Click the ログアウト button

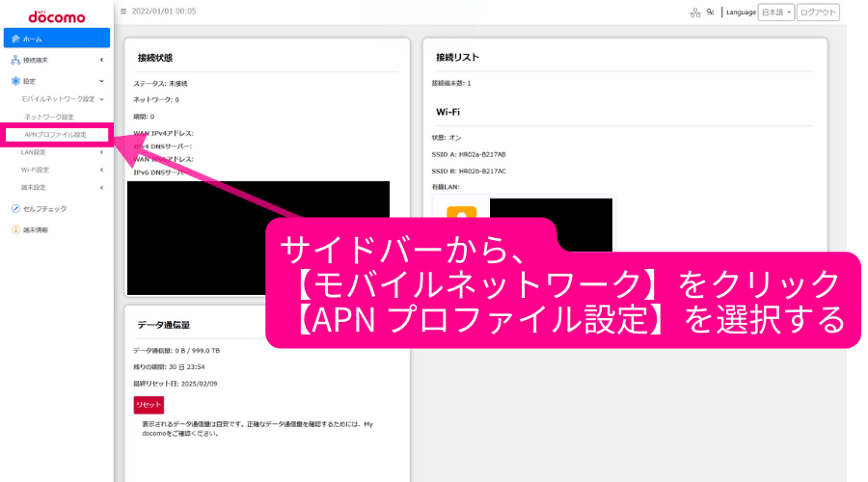click(x=818, y=13)
